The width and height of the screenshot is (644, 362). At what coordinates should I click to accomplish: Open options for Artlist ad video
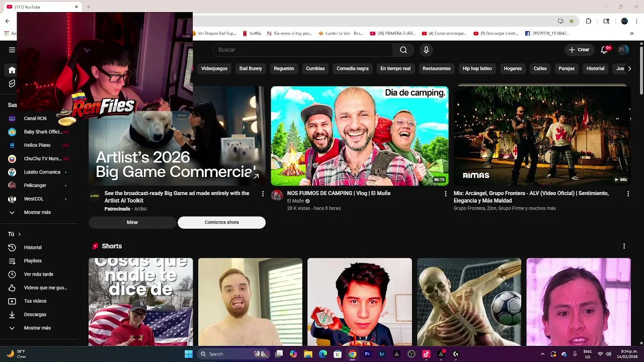pos(263,194)
